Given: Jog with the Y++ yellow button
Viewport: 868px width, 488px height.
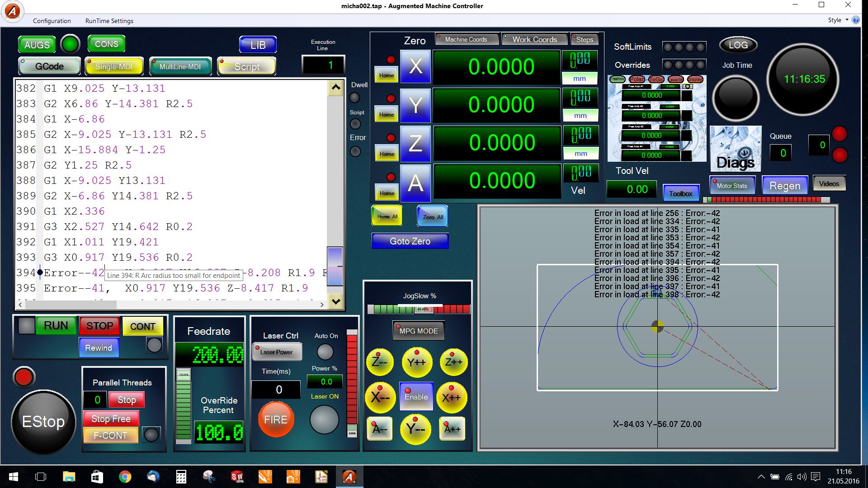Looking at the screenshot, I should 416,362.
